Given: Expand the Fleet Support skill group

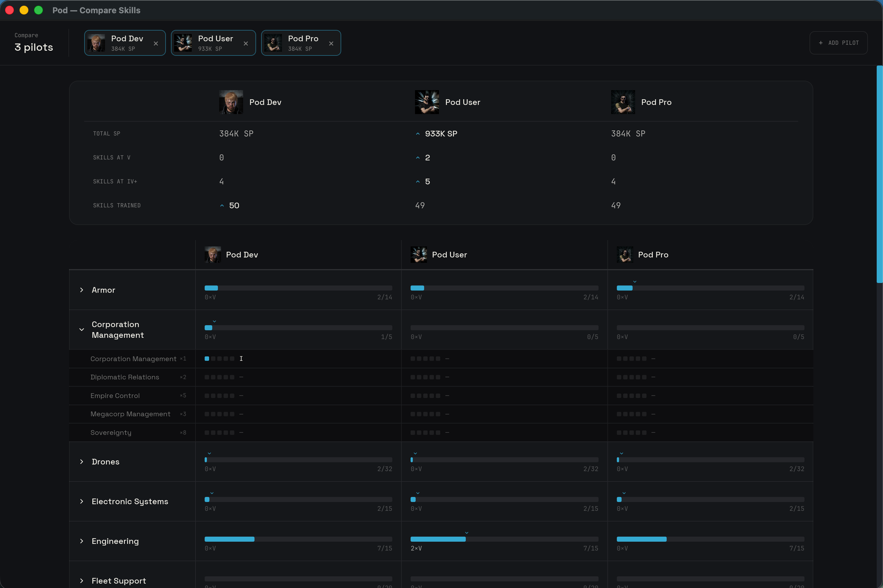Looking at the screenshot, I should pos(81,581).
